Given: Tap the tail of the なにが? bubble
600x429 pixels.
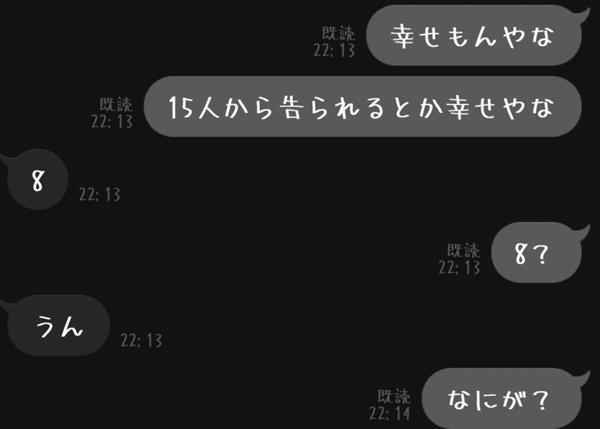Looking at the screenshot, I should [584, 379].
